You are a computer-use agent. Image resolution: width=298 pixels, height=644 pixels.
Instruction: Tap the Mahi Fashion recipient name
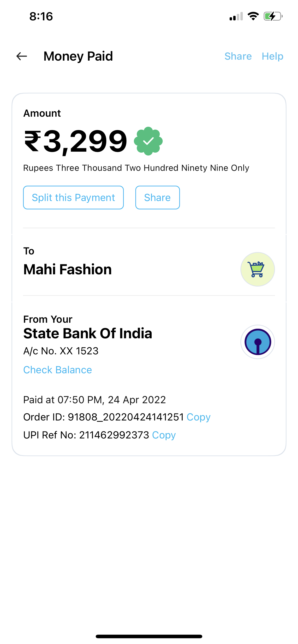pos(68,269)
